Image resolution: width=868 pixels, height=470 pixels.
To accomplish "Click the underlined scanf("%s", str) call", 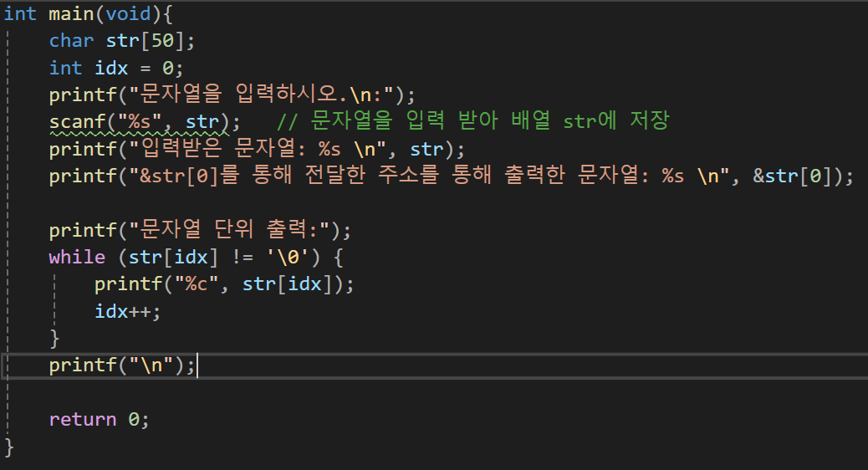I will (x=139, y=122).
